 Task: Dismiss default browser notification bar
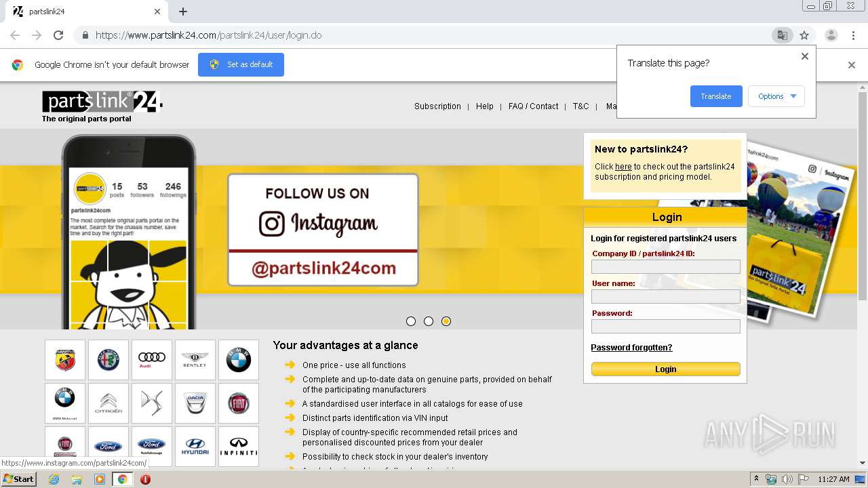(852, 65)
